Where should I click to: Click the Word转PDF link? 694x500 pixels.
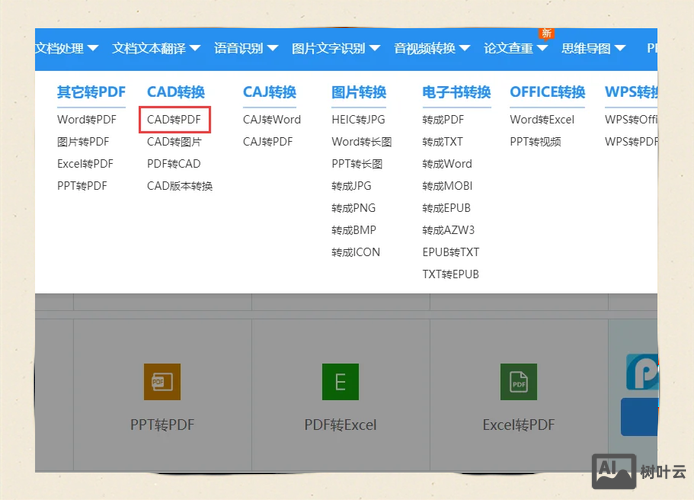[87, 119]
